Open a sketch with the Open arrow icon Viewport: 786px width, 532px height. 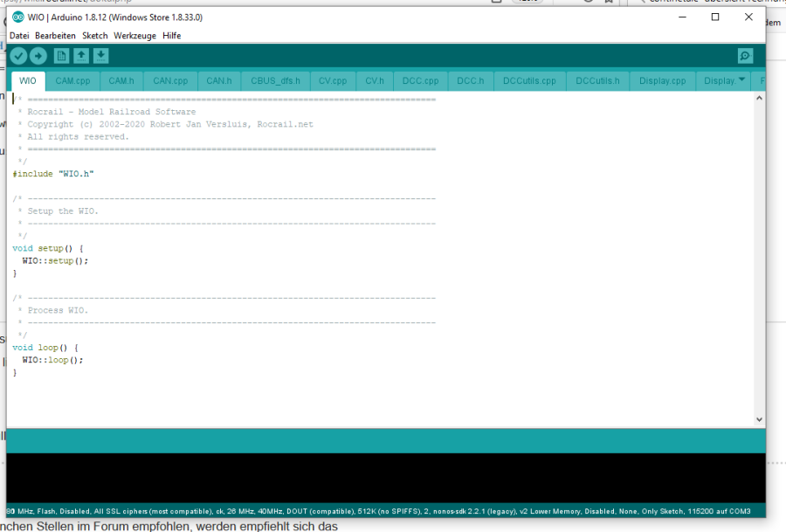(81, 56)
